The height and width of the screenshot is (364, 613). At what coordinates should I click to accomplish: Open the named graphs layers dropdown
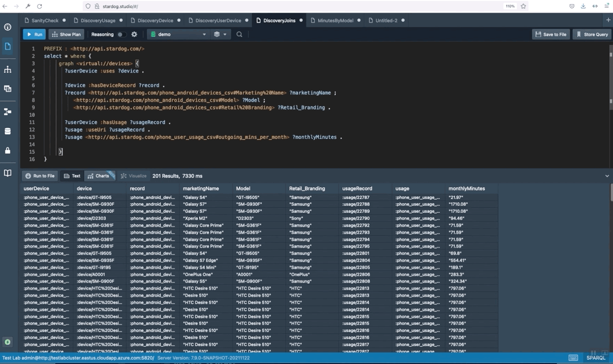pyautogui.click(x=220, y=34)
